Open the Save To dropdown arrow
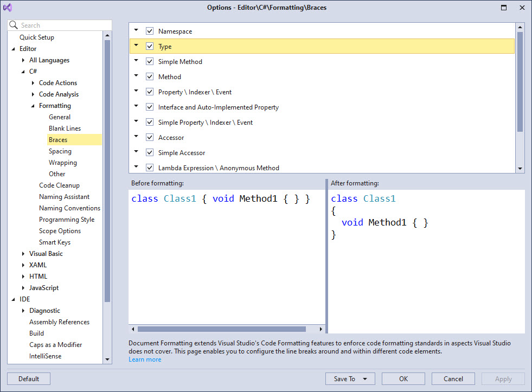This screenshot has width=532, height=392. pos(365,379)
